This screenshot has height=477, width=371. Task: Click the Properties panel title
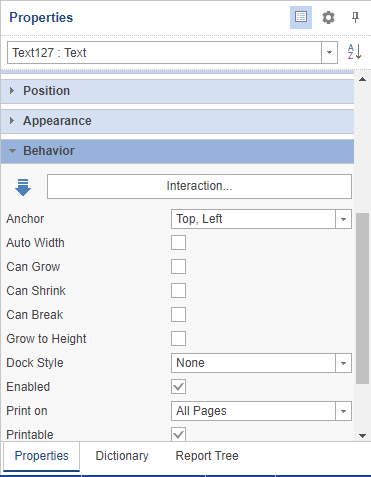click(x=41, y=17)
